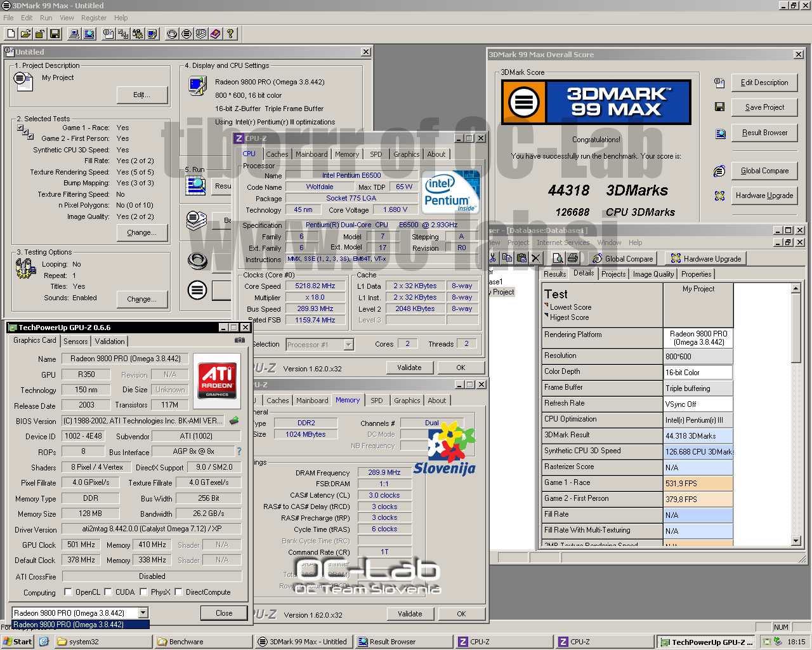Click Change... button under Testing Options

point(142,299)
